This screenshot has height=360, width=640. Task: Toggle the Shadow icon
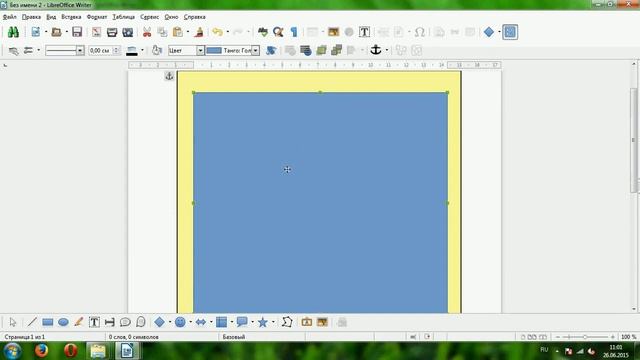tap(271, 50)
